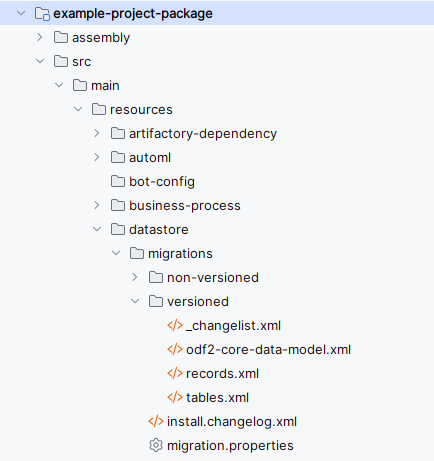Expand the artifactory-dependency folder

(97, 133)
